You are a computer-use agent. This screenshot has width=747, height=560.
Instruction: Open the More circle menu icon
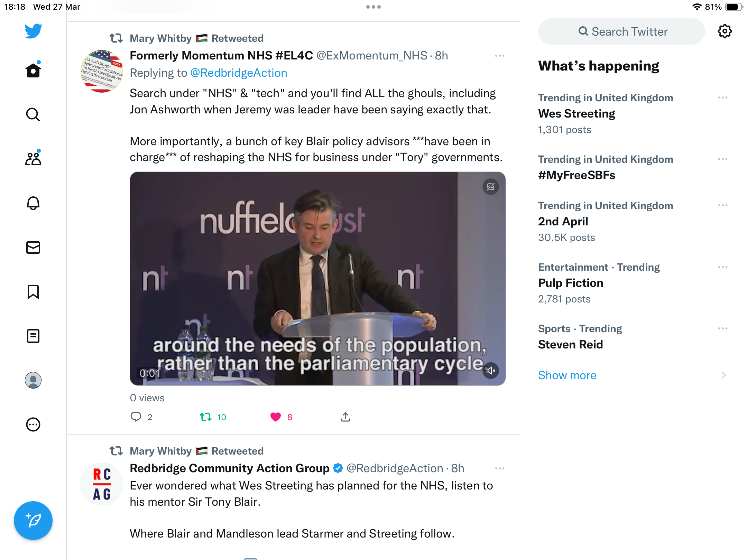pos(33,424)
